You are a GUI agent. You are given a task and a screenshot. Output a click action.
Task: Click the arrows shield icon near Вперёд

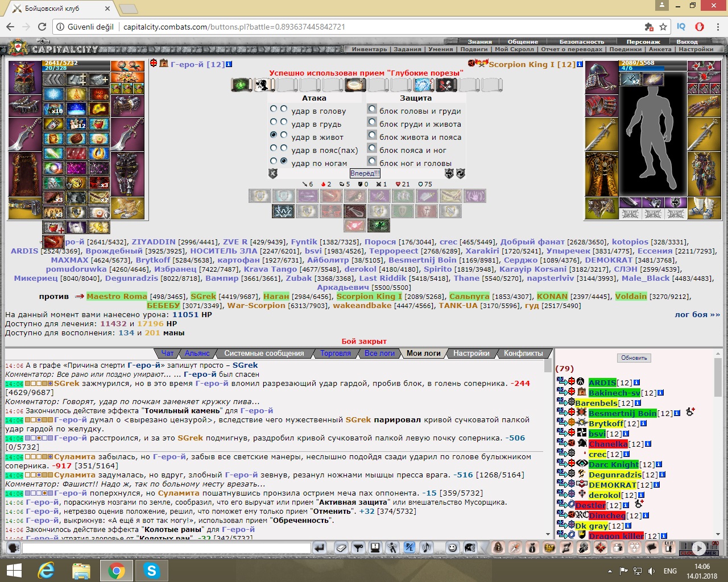[449, 173]
